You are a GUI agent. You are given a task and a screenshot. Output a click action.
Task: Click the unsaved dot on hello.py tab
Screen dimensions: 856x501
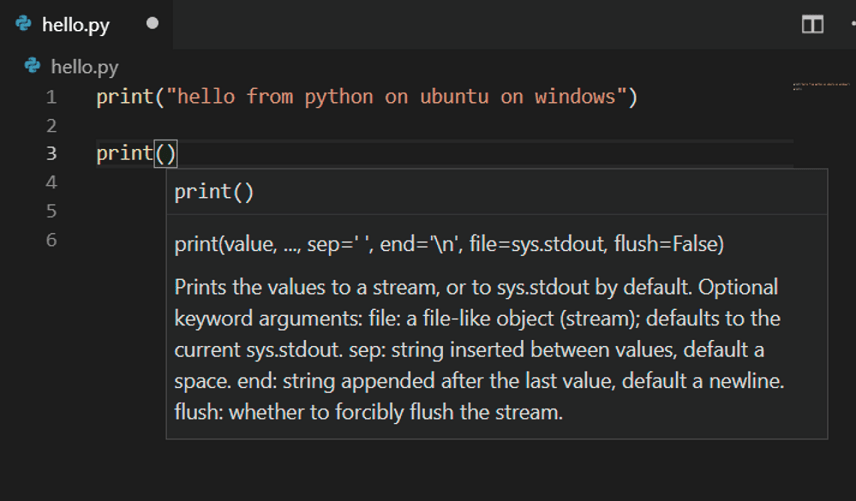pyautogui.click(x=152, y=23)
